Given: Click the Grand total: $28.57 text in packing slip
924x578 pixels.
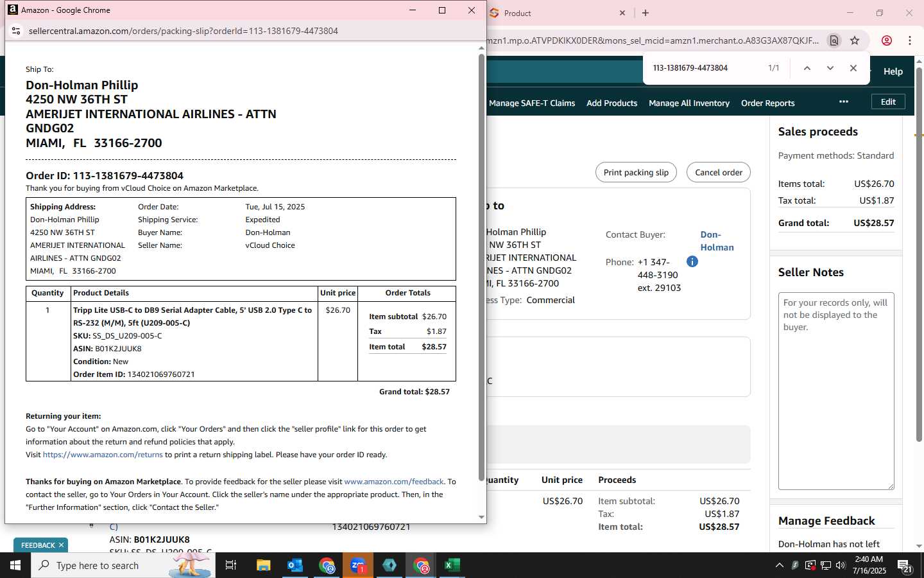Looking at the screenshot, I should 415,392.
